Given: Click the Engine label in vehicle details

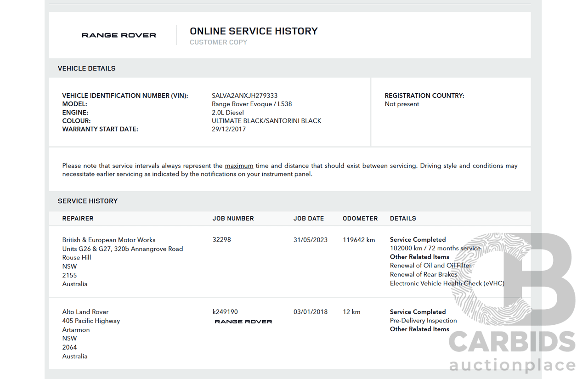Looking at the screenshot, I should [x=75, y=113].
